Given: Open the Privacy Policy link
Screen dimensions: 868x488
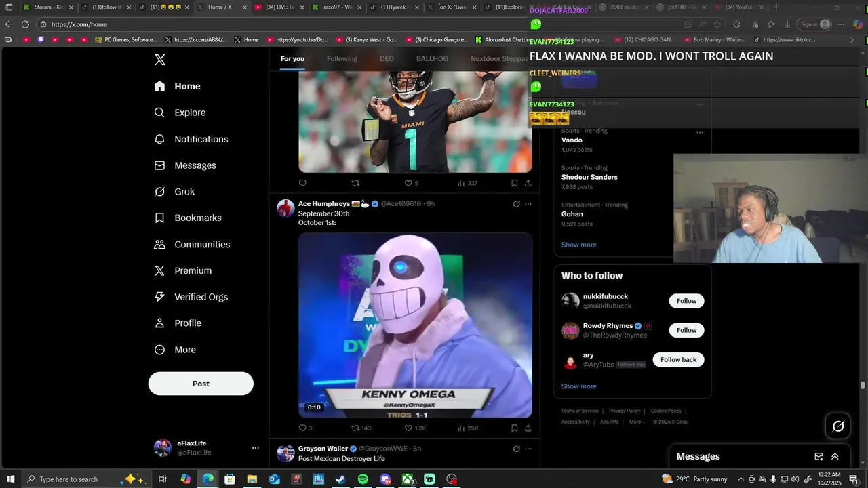Looking at the screenshot, I should coord(625,411).
